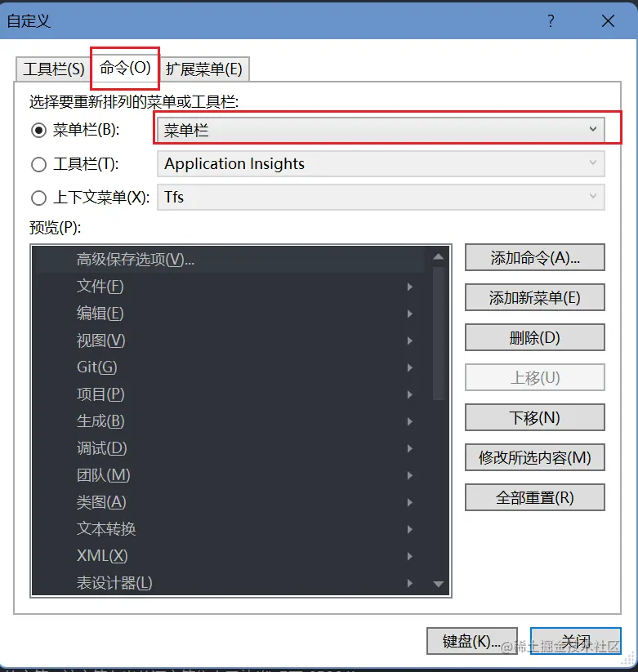638x672 pixels.
Task: Click the preview list scroll down arrow
Action: (438, 584)
